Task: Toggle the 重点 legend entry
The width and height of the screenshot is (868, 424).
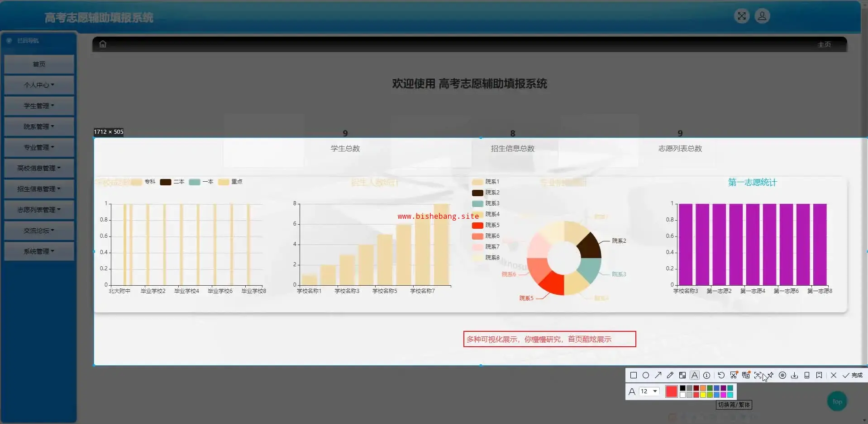Action: tap(230, 182)
